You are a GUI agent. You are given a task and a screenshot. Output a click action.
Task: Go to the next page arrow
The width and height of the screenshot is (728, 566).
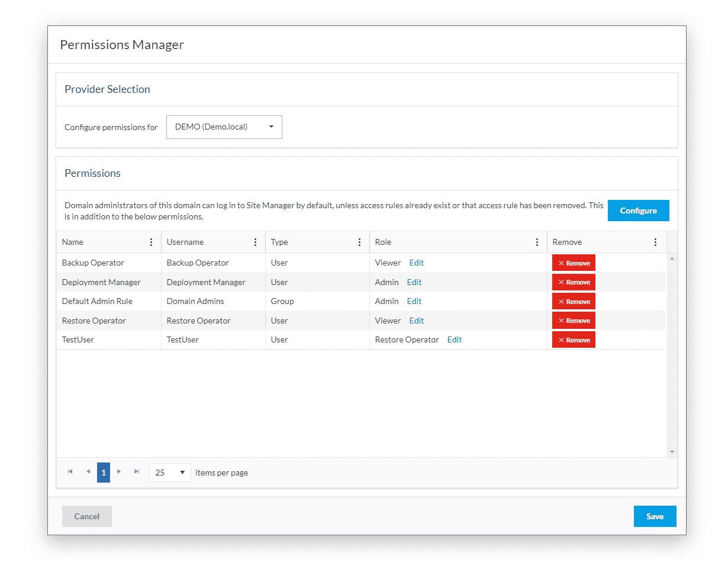119,472
